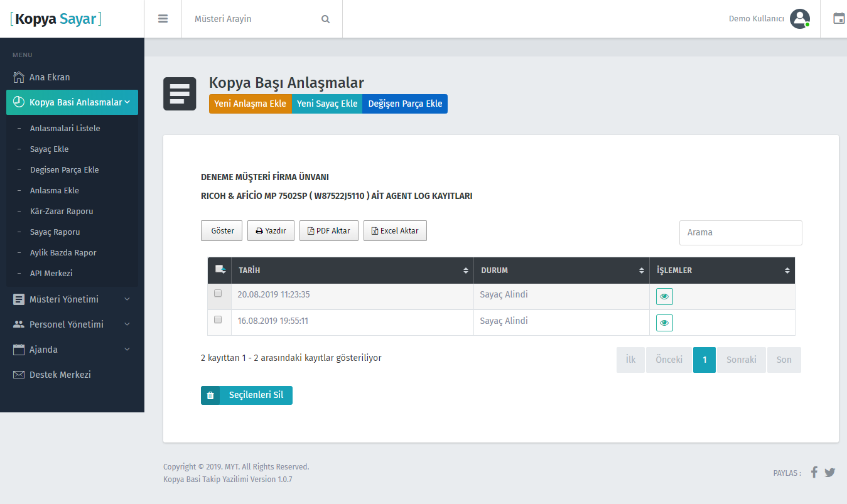The image size is (847, 504).
Task: Select checkbox for 16.08.2019 19:55:11 row
Action: [x=218, y=319]
